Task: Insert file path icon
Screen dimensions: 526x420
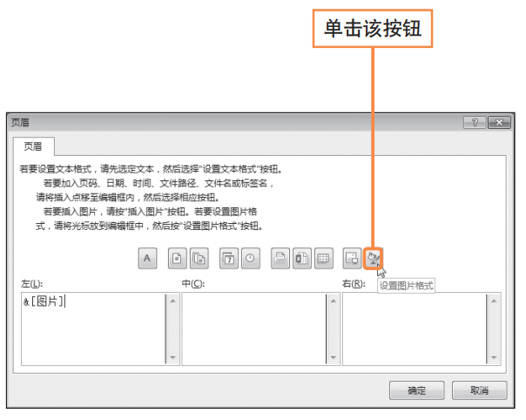Action: [280, 258]
